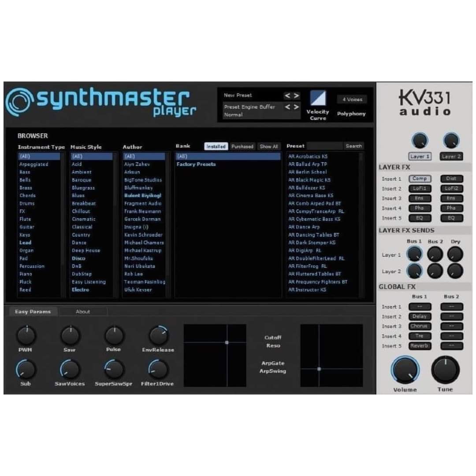The width and height of the screenshot is (476, 476).
Task: Switch to the About tab
Action: tap(83, 312)
